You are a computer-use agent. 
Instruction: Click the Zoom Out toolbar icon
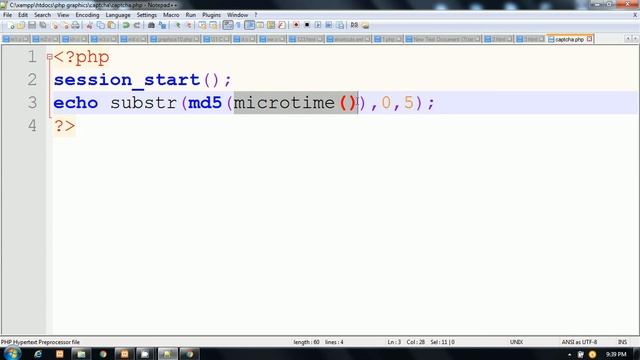(x=189, y=25)
